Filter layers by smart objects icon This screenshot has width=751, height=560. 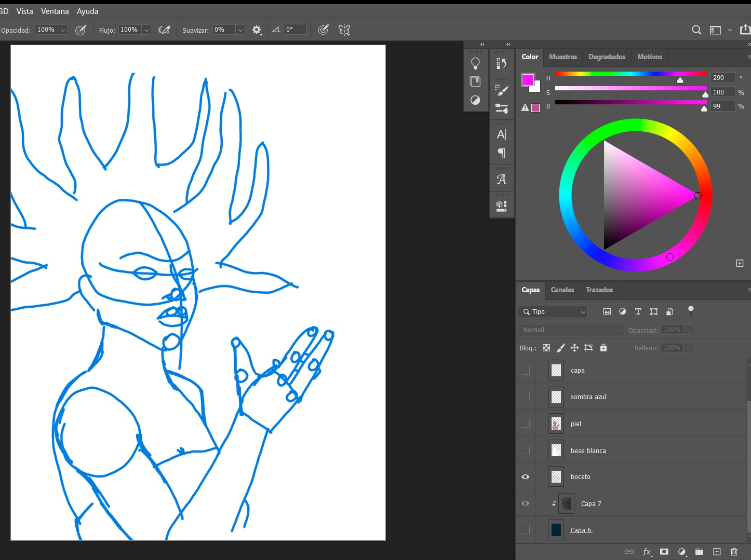tap(670, 311)
